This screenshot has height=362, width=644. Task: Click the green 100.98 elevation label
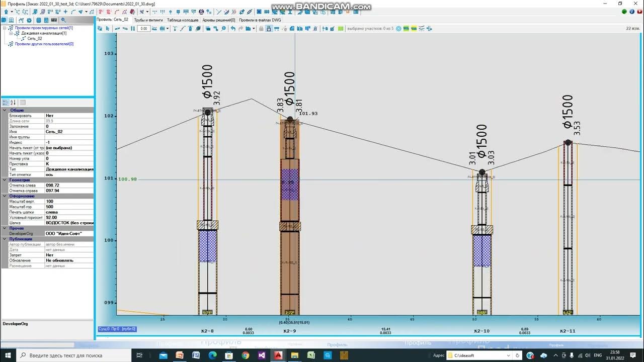coord(127,179)
